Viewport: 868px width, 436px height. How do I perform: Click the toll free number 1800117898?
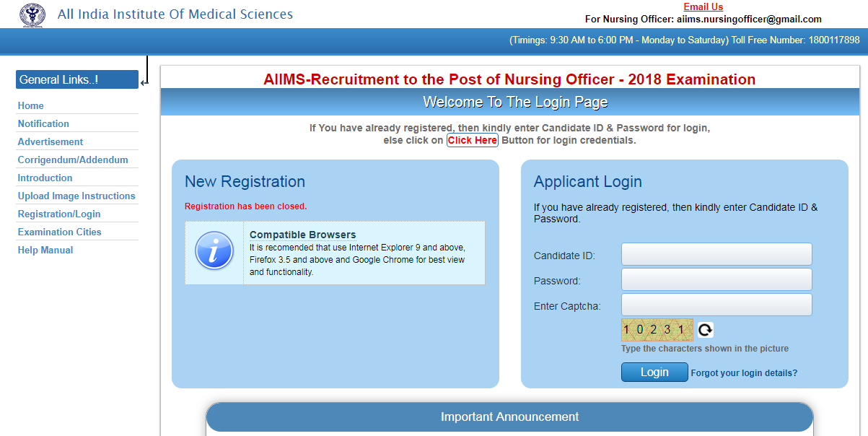(x=833, y=40)
